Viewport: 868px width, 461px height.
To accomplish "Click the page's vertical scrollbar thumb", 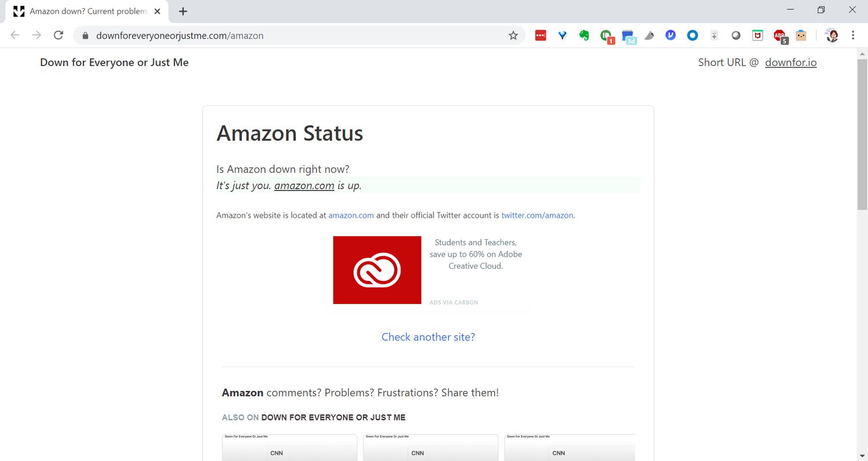I will (x=862, y=133).
